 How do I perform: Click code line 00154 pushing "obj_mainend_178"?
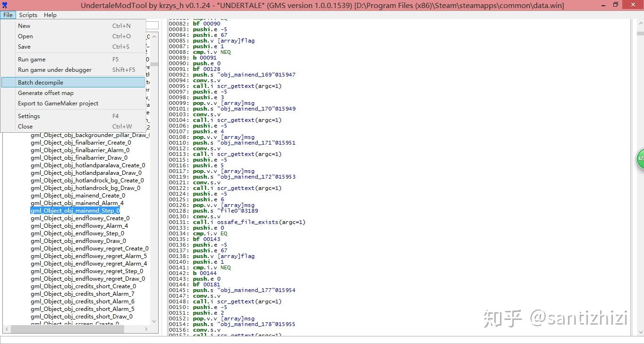[232, 324]
